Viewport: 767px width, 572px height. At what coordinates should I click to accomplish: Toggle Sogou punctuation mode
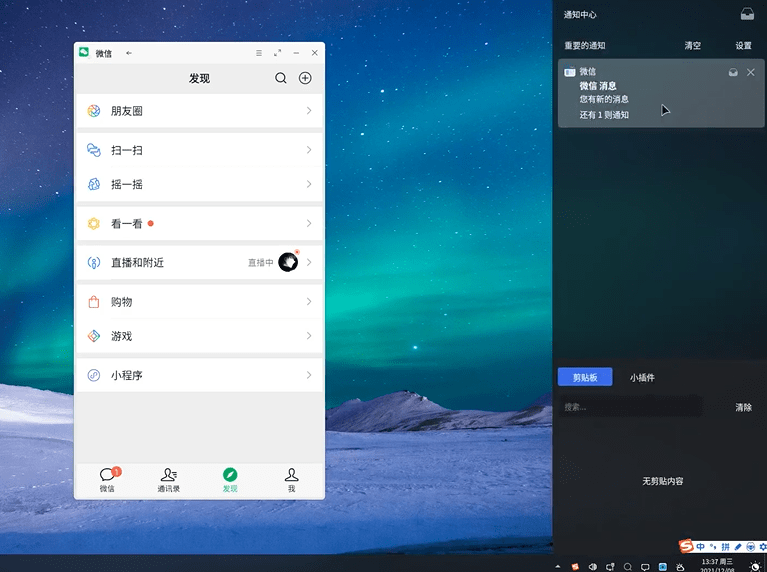tap(713, 547)
